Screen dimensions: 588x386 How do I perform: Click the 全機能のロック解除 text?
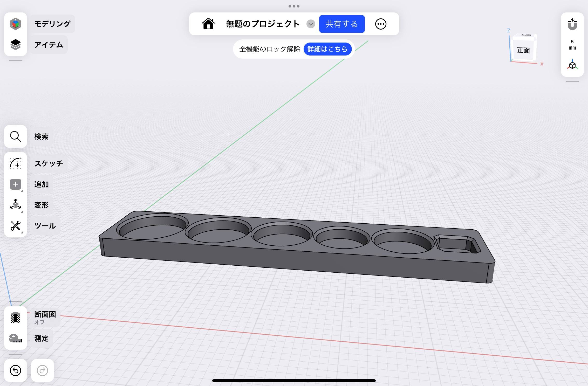tap(270, 49)
